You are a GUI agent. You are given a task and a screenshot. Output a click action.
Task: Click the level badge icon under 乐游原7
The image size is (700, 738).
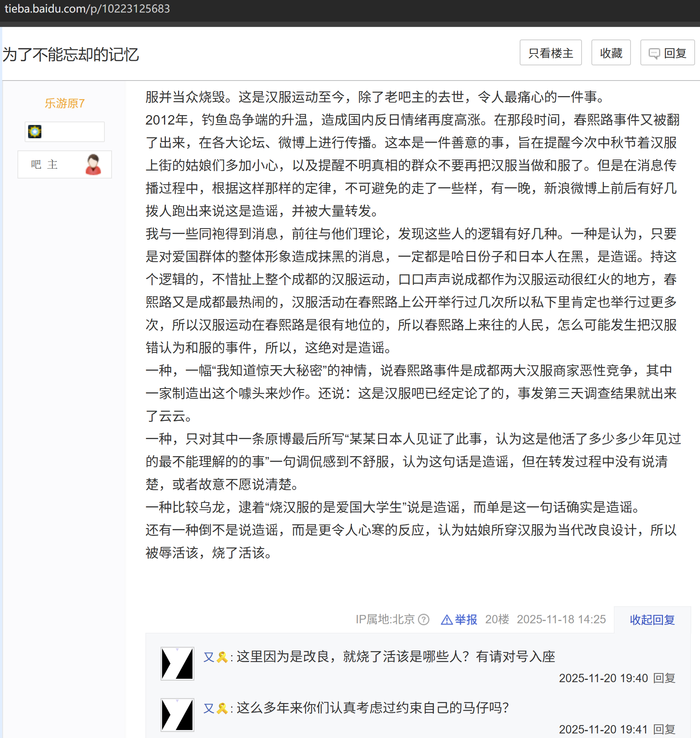coord(35,132)
